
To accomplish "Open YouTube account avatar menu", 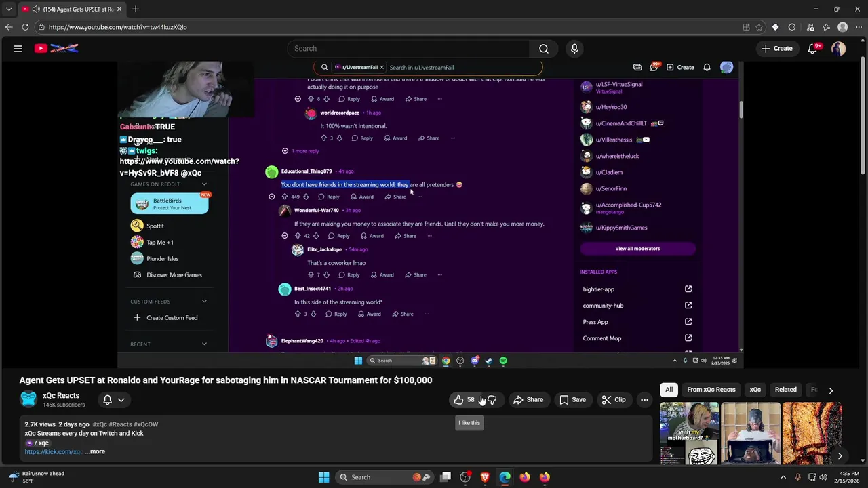I will pos(839,49).
